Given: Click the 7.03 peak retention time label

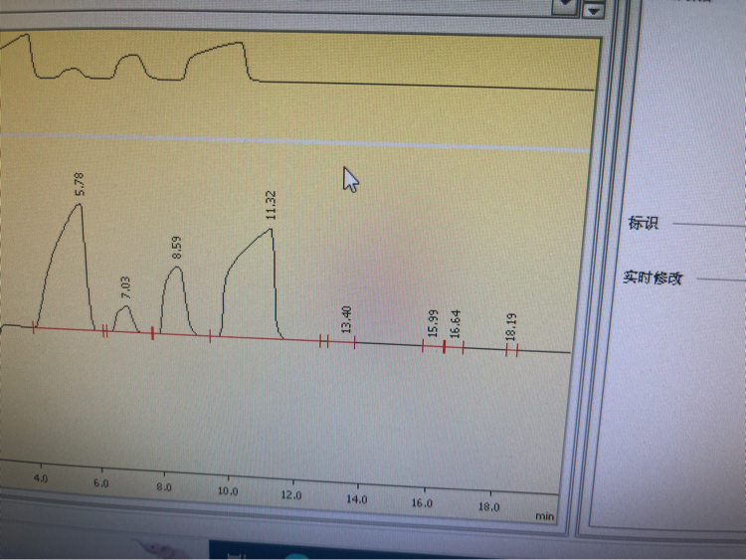Looking at the screenshot, I should tap(125, 287).
